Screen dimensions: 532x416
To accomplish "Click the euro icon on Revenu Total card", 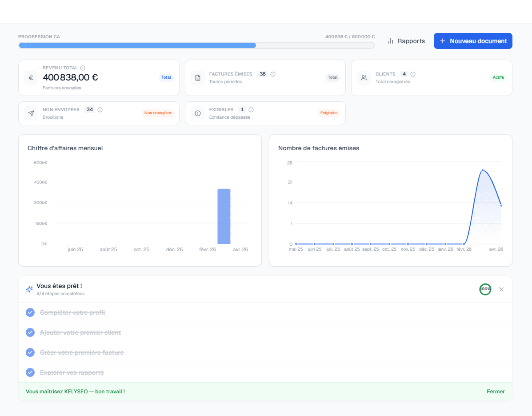I will (31, 78).
